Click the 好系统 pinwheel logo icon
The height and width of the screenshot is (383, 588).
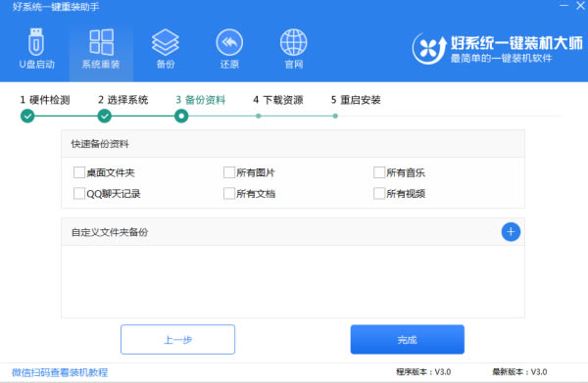tap(429, 49)
